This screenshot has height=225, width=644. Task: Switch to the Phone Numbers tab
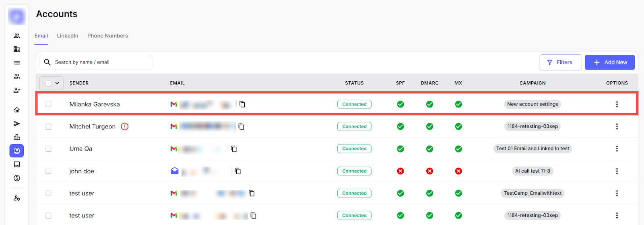107,36
